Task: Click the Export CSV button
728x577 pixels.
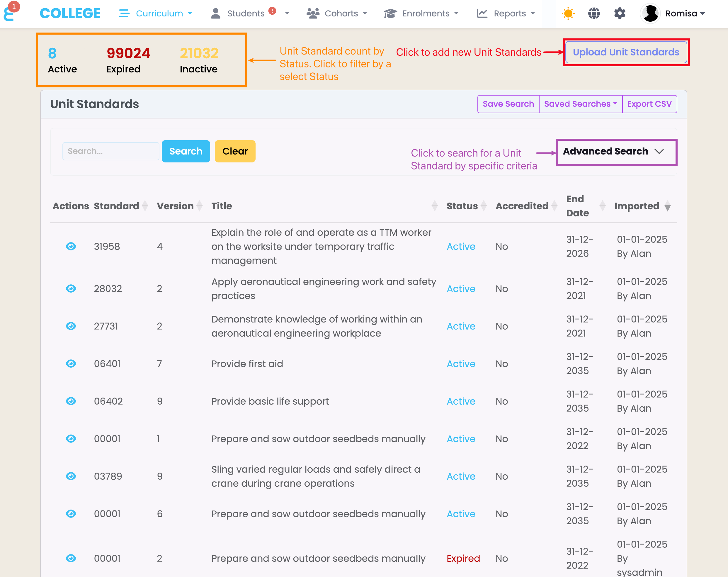Action: pos(649,104)
